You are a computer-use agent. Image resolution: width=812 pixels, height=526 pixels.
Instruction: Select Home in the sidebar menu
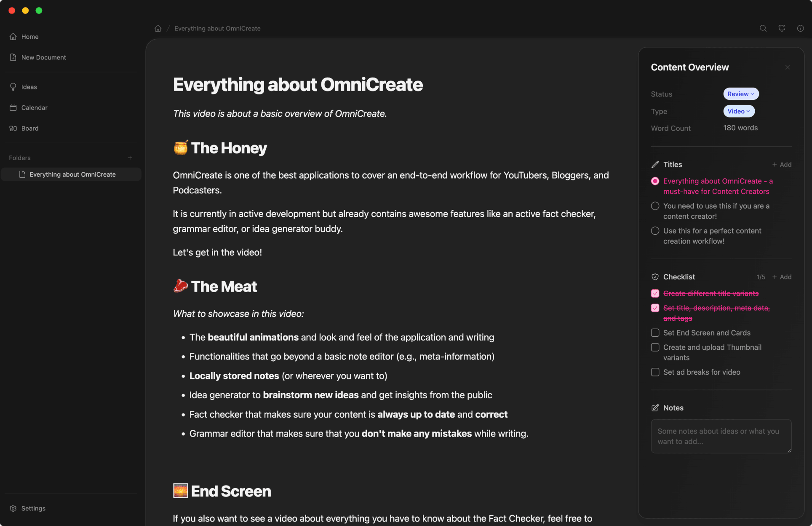29,37
